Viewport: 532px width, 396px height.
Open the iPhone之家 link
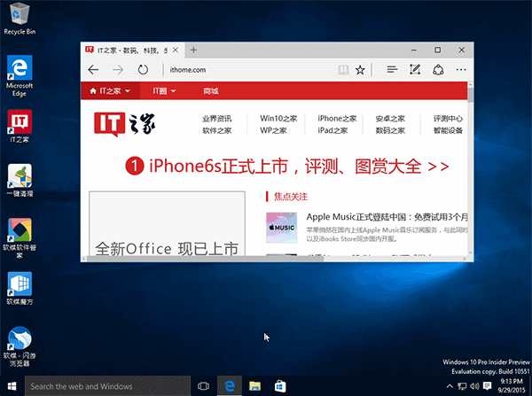click(x=337, y=119)
